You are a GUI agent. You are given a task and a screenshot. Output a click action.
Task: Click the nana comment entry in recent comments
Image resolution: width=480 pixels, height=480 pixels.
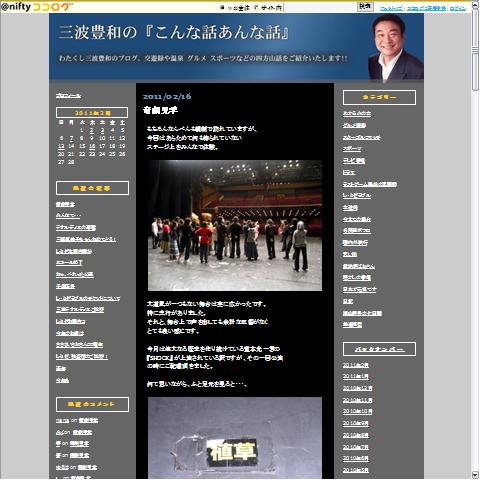click(x=77, y=420)
